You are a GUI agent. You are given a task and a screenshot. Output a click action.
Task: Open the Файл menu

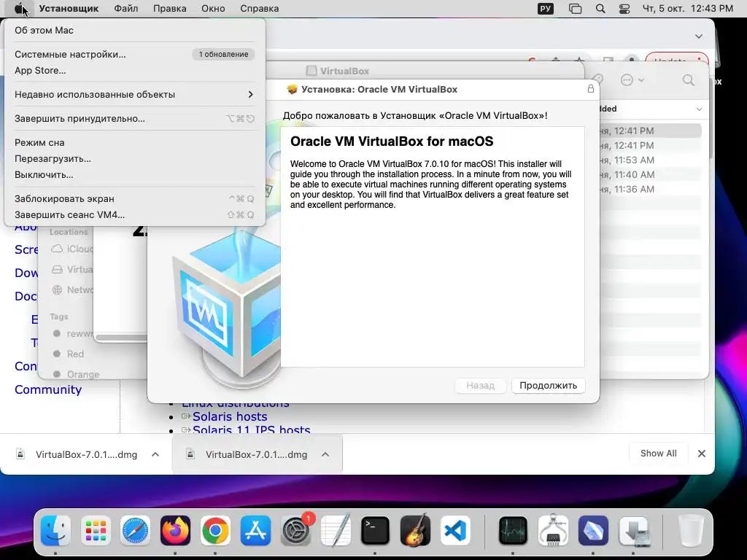click(x=126, y=9)
